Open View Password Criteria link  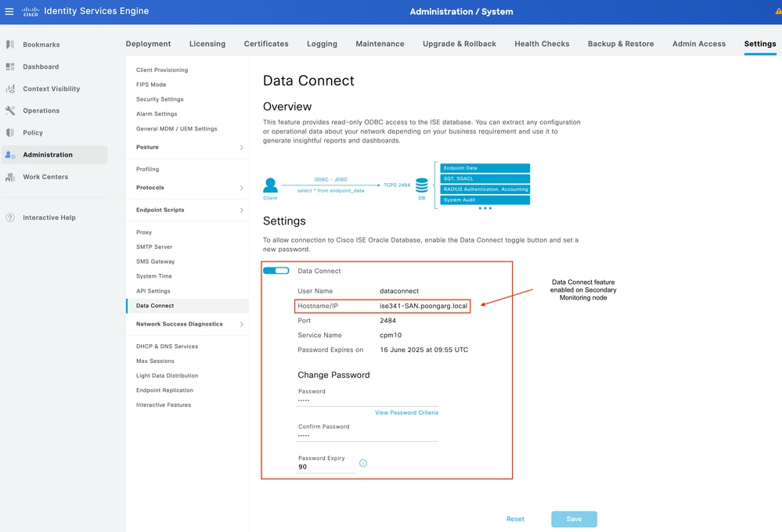[x=406, y=412]
